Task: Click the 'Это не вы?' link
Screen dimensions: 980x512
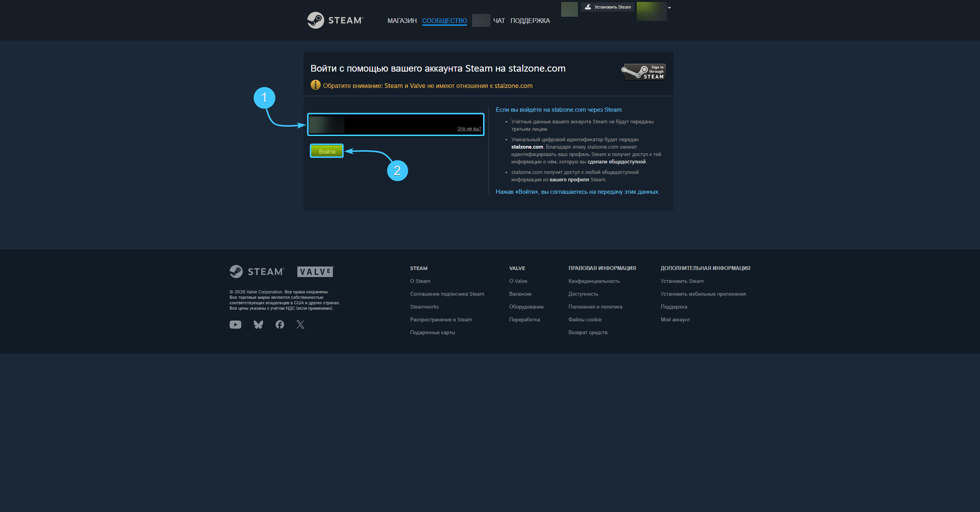Action: pyautogui.click(x=469, y=128)
